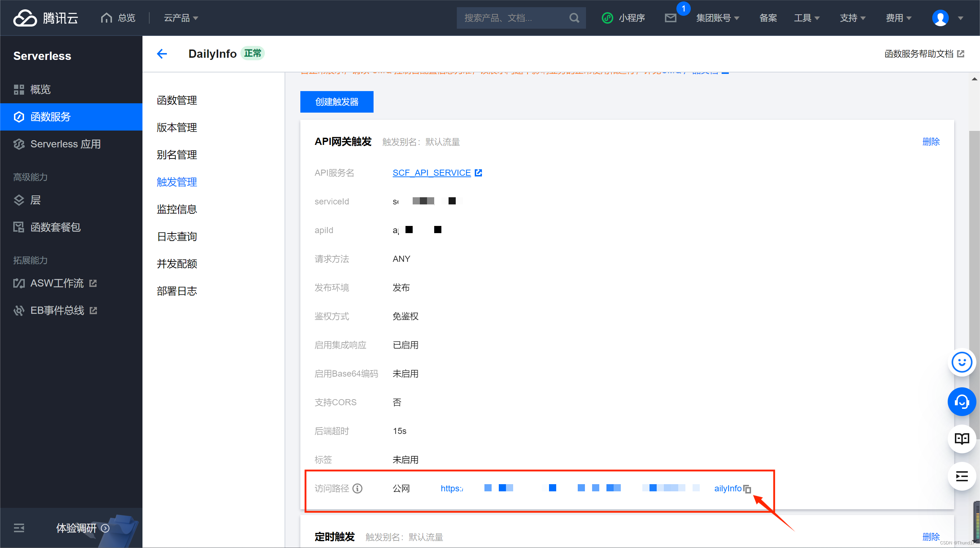Image resolution: width=980 pixels, height=548 pixels.
Task: Open 体验调研 survey link
Action: 83,528
